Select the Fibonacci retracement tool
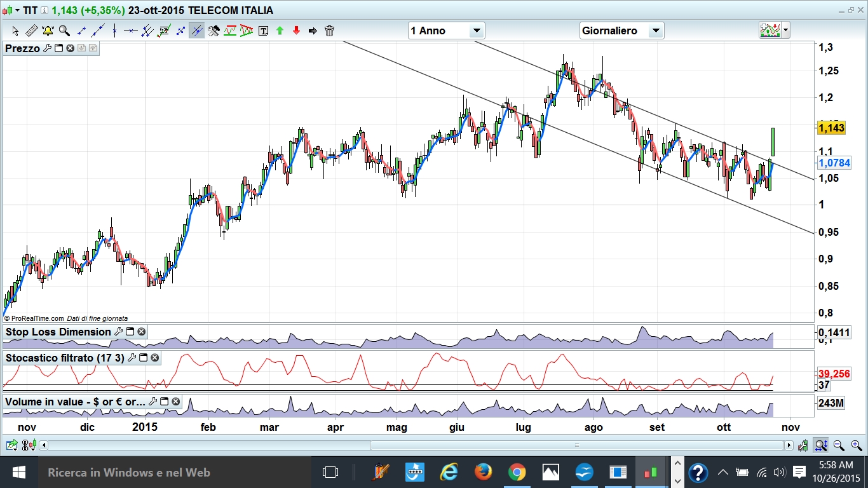The image size is (868, 488). 164,30
